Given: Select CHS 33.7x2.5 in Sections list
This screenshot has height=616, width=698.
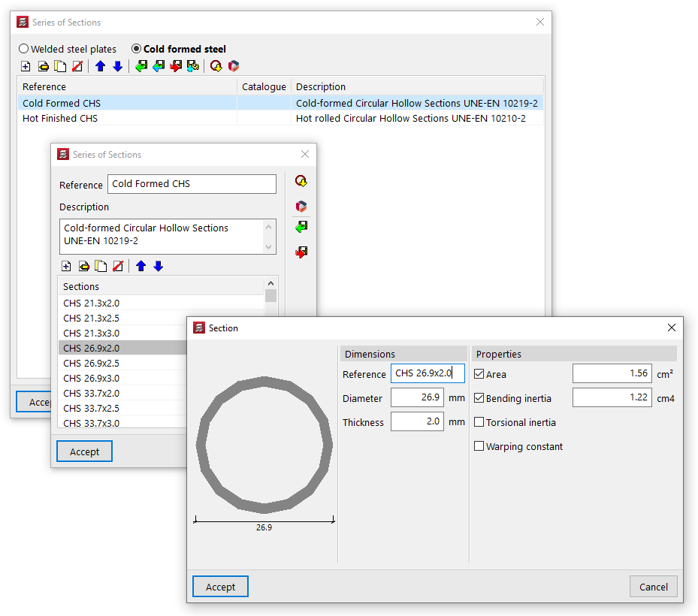Looking at the screenshot, I should coord(122,408).
